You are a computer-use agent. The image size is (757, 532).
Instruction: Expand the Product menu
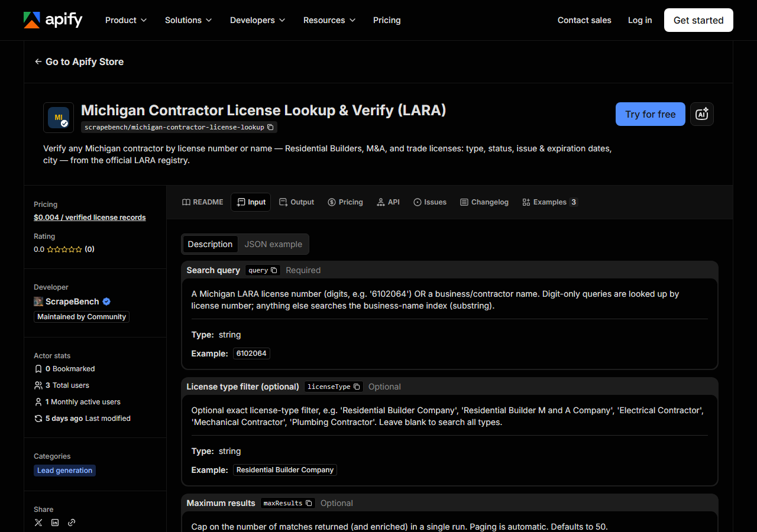126,20
